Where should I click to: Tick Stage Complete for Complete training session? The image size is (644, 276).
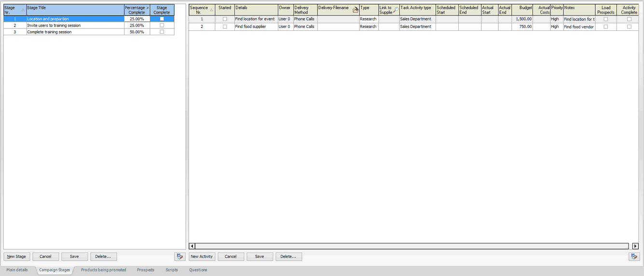(x=162, y=32)
